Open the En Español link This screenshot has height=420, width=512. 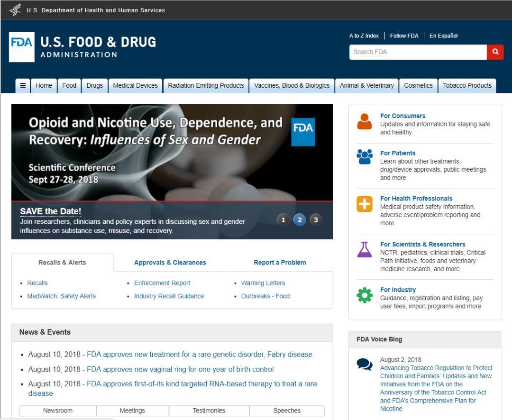pyautogui.click(x=443, y=36)
